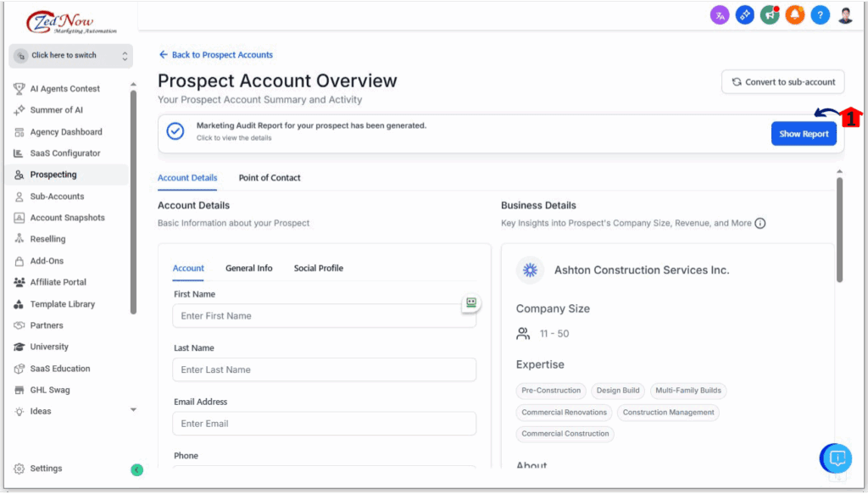Click the Sub-Accounts person icon
The height and width of the screenshot is (494, 868).
tap(19, 197)
